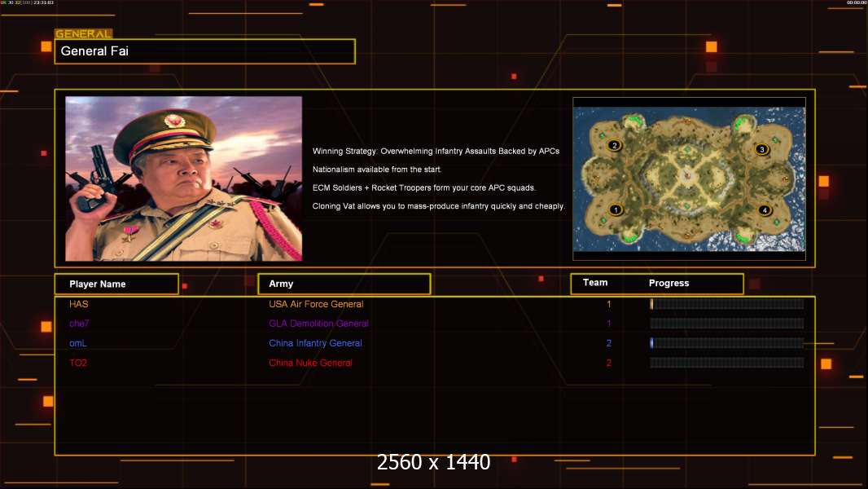868x489 pixels.
Task: Click the team number for player TO2
Action: coord(609,363)
